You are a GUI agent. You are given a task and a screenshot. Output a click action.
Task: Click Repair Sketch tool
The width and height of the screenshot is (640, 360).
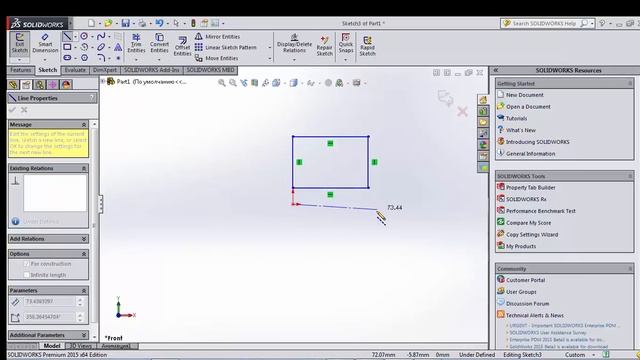324,45
